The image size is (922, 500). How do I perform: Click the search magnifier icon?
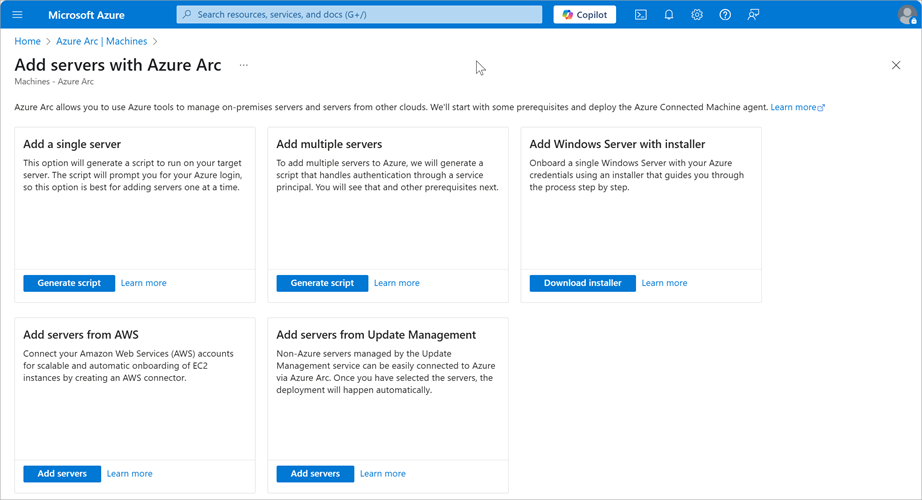187,15
